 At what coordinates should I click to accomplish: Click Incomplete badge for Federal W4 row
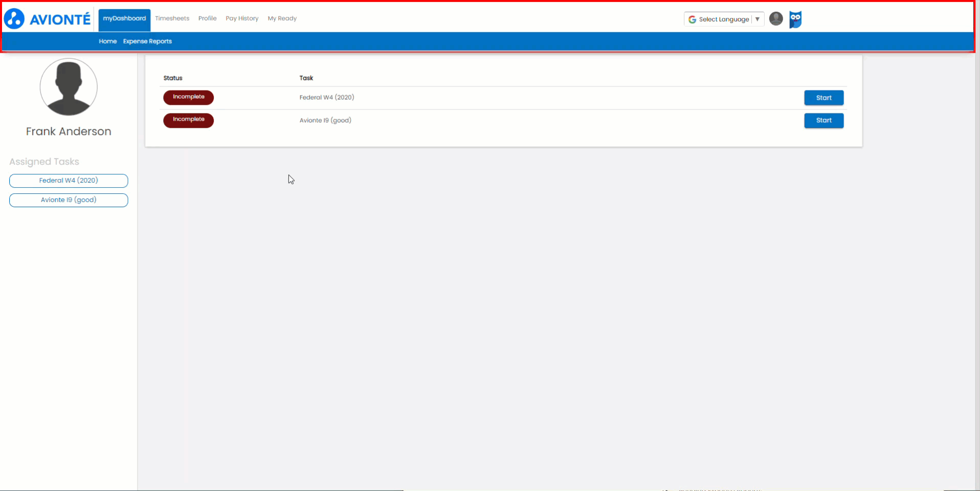point(188,97)
